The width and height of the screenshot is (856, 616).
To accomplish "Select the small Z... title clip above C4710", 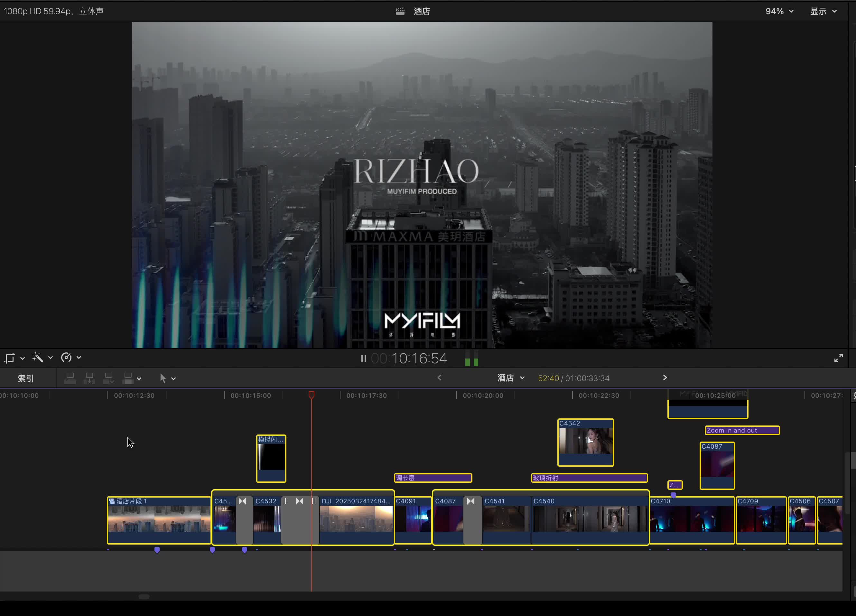I will 675,485.
